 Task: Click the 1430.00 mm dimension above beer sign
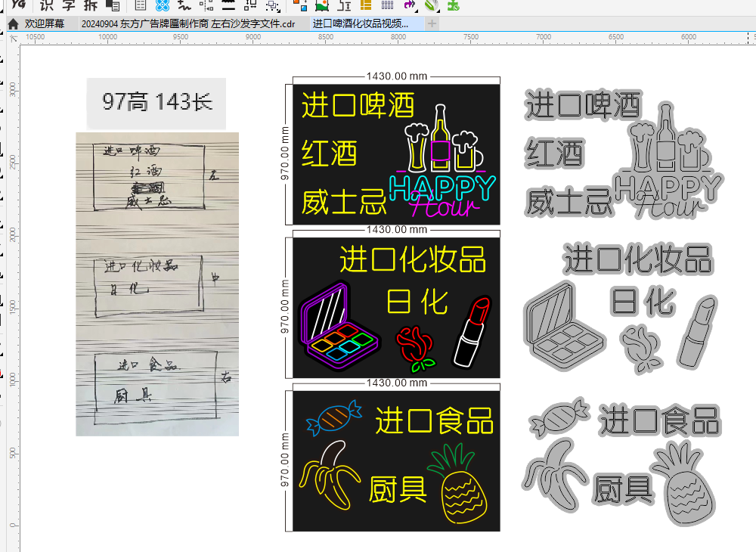tap(396, 76)
